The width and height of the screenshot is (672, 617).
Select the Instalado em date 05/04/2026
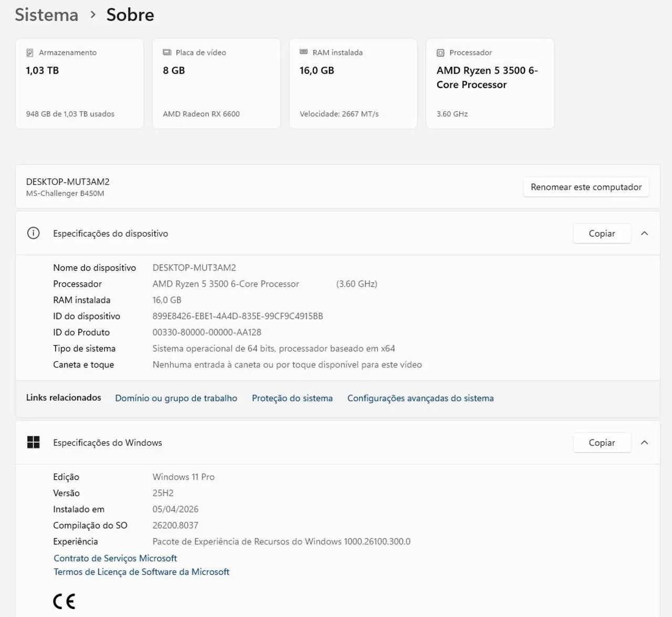coord(175,509)
